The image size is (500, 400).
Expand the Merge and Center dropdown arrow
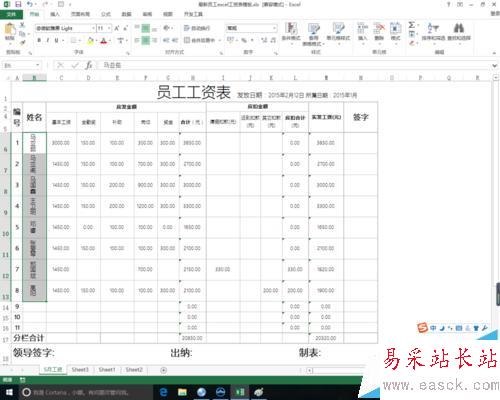(220, 40)
